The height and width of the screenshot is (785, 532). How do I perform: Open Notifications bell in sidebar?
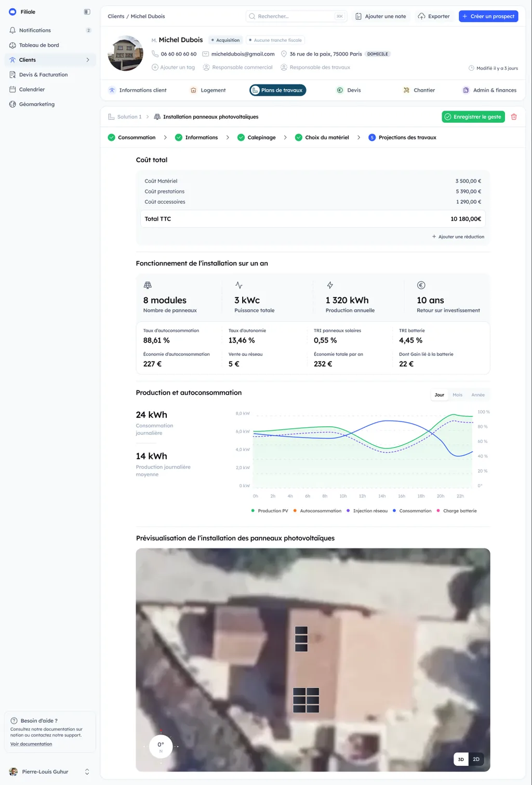pyautogui.click(x=12, y=30)
